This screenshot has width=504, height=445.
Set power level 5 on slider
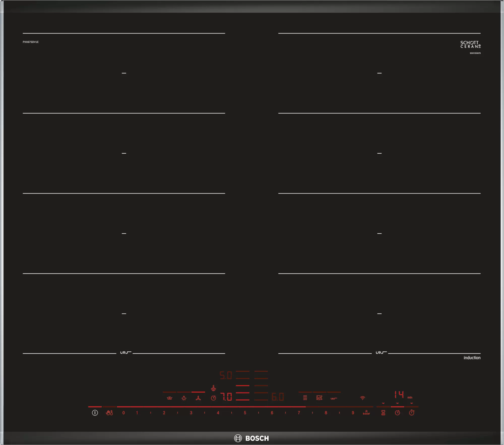coord(245,413)
